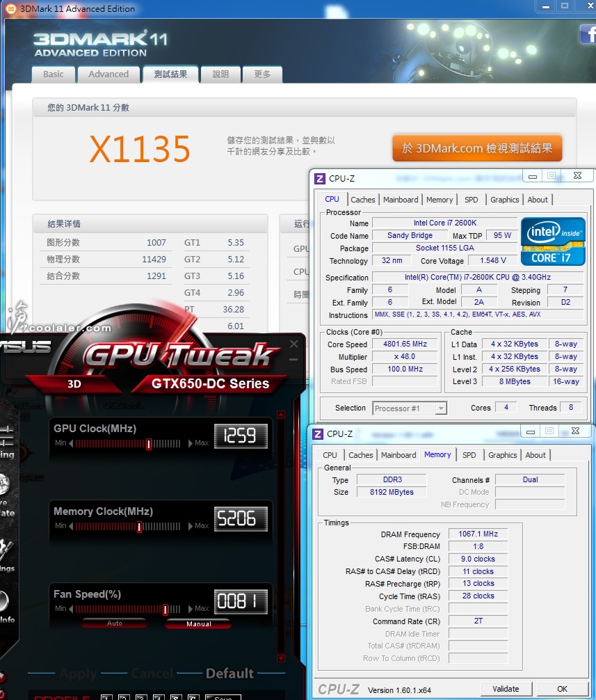Open Live Update globe icon in GPU Tweak
The height and width of the screenshot is (700, 596).
point(4,485)
